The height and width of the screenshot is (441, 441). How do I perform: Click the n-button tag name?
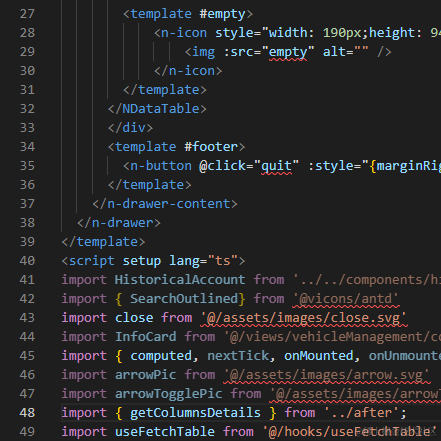point(161,166)
